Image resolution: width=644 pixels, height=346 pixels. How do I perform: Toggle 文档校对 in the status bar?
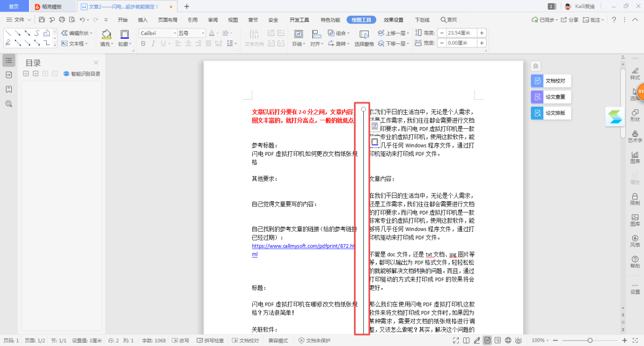(x=245, y=341)
